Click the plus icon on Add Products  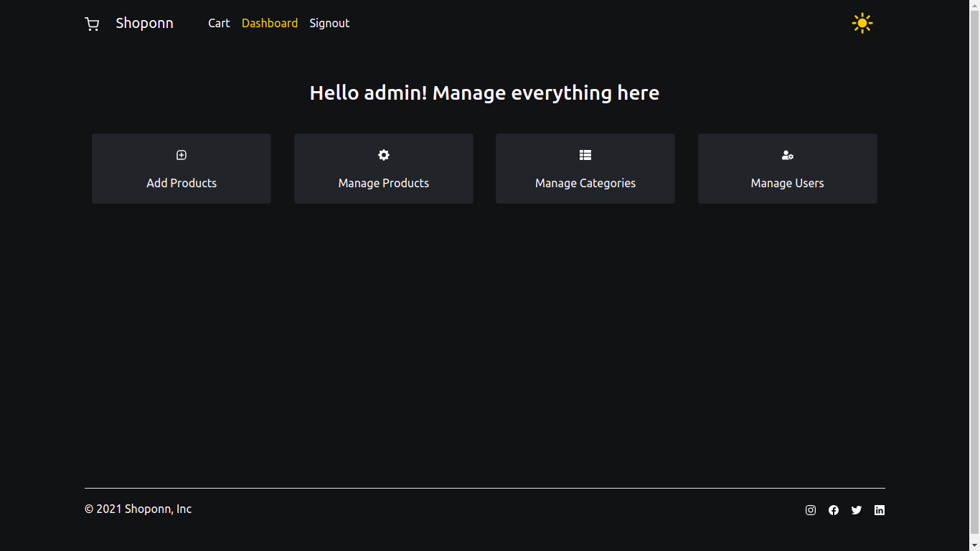(182, 155)
